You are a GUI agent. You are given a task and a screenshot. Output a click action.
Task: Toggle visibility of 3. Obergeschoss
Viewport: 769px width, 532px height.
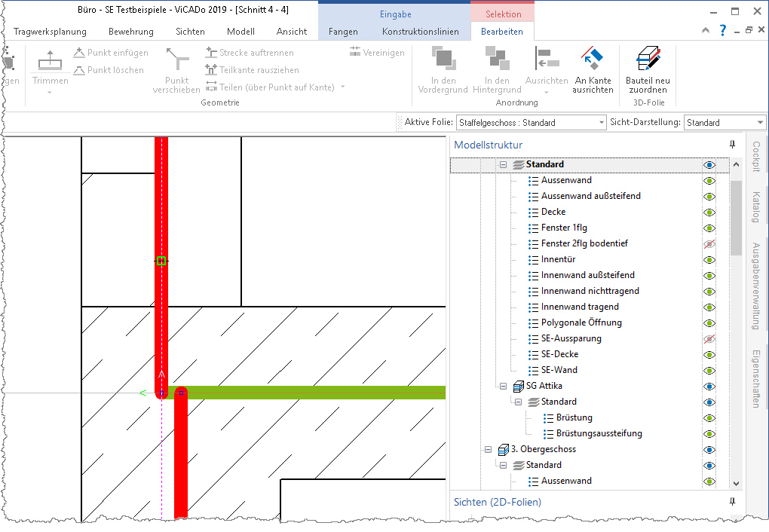709,450
